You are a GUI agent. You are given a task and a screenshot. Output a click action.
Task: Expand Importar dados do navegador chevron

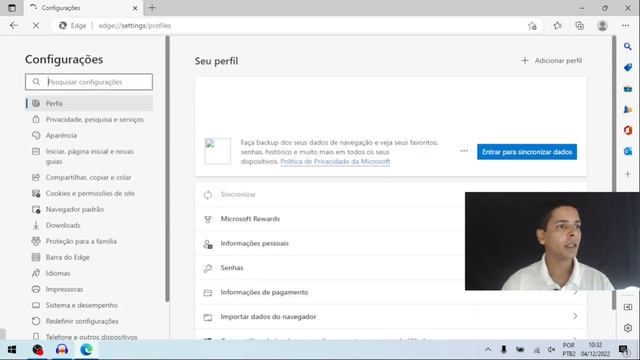coord(575,316)
